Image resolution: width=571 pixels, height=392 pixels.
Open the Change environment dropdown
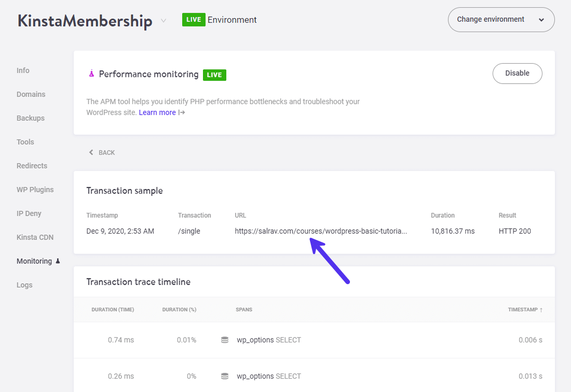[501, 20]
